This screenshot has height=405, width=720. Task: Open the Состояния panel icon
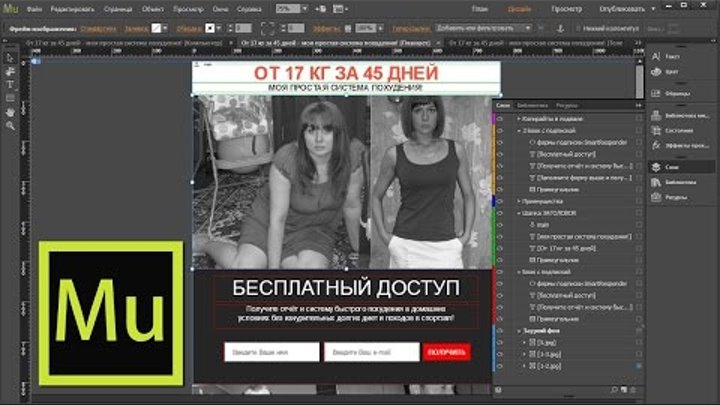pyautogui.click(x=674, y=129)
